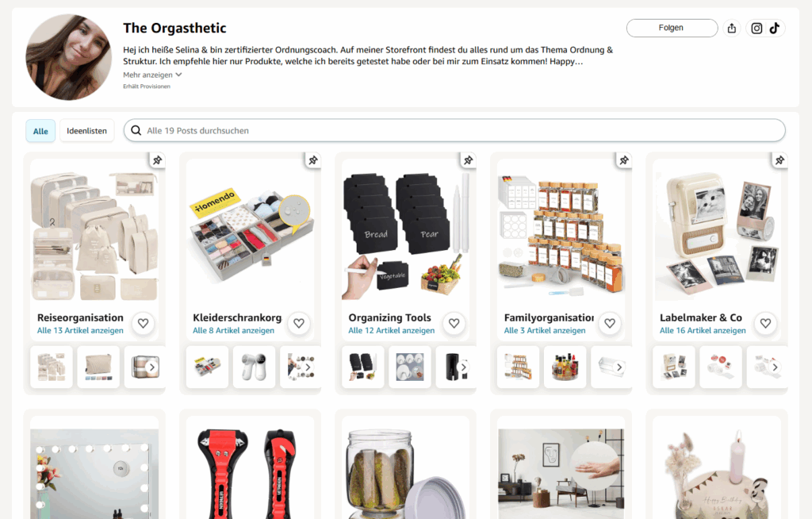Select the Alle tab
The height and width of the screenshot is (519, 812).
[40, 131]
